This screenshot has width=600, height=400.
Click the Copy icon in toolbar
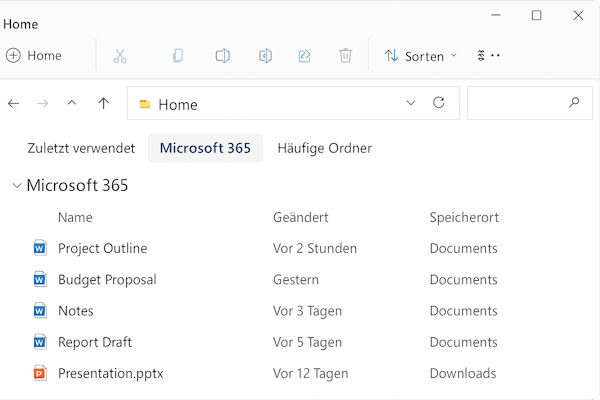coord(178,56)
